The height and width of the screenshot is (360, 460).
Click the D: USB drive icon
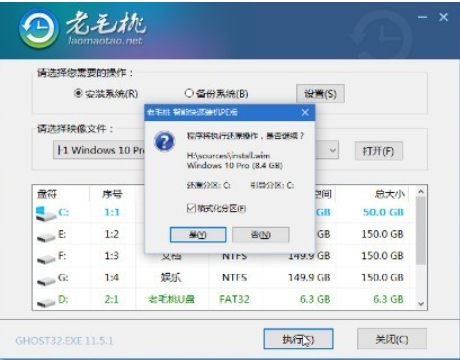pos(46,302)
